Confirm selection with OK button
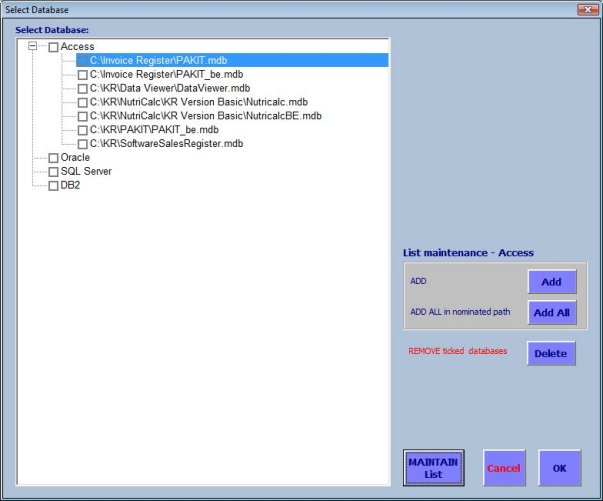 [560, 468]
